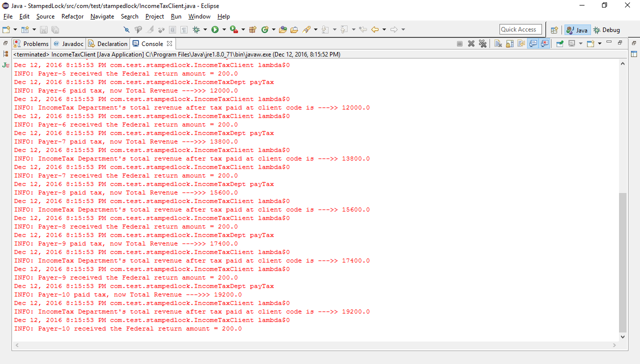Image resolution: width=640 pixels, height=364 pixels.
Task: Toggle show console on standard output
Action: pos(533,43)
